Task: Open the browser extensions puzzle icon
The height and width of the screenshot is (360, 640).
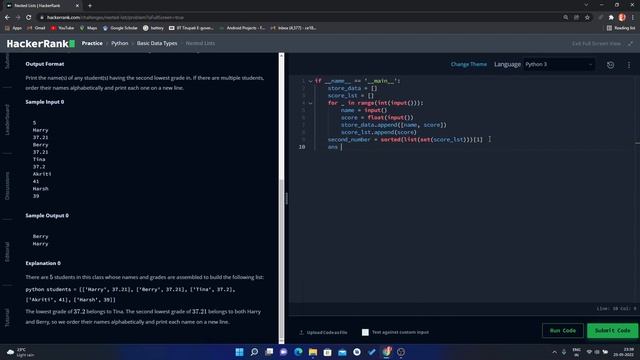Action: pyautogui.click(x=611, y=18)
